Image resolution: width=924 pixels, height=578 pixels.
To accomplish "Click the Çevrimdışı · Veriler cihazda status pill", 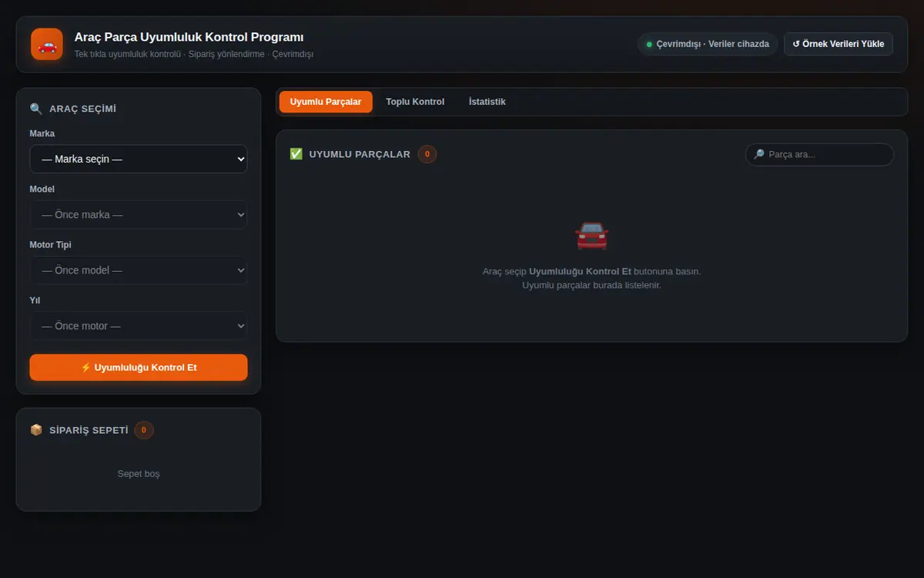I will 708,44.
